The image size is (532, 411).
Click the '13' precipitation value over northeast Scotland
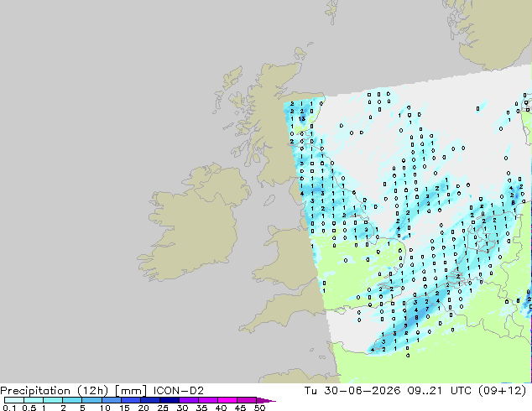pos(302,119)
